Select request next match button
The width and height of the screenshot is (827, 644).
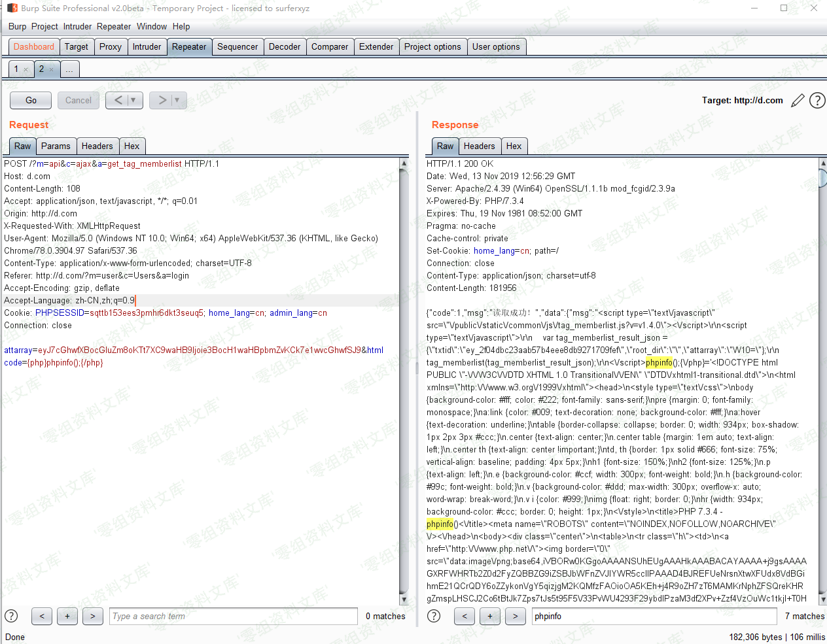tap(93, 616)
